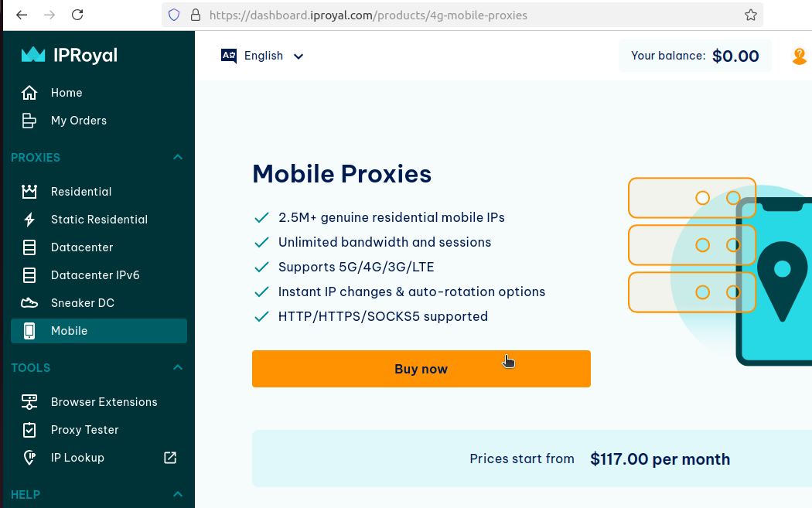Viewport: 812px width, 508px height.
Task: Click the Proxy Tester checklist icon
Action: click(x=29, y=430)
